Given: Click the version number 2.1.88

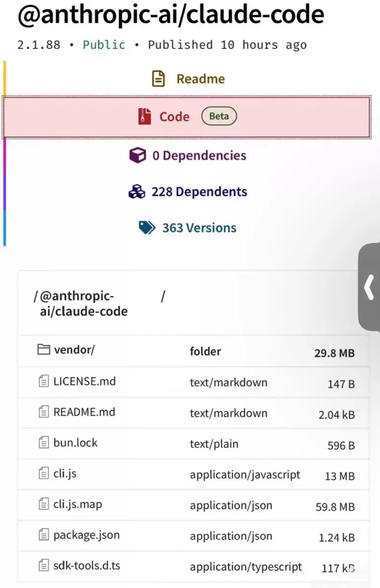Looking at the screenshot, I should tap(39, 45).
